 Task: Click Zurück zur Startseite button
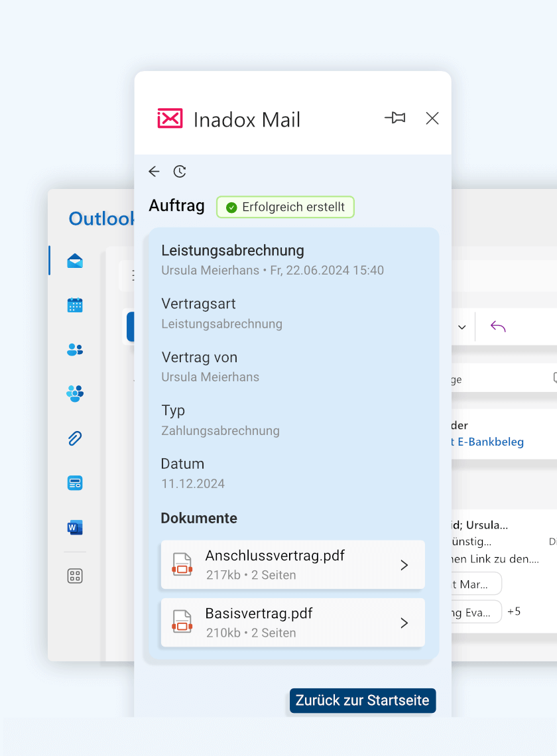click(363, 700)
